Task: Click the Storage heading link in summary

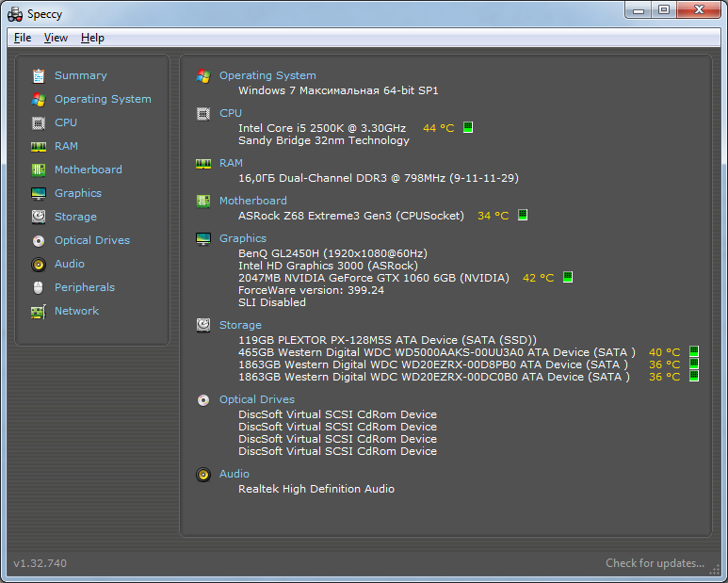Action: 240,325
